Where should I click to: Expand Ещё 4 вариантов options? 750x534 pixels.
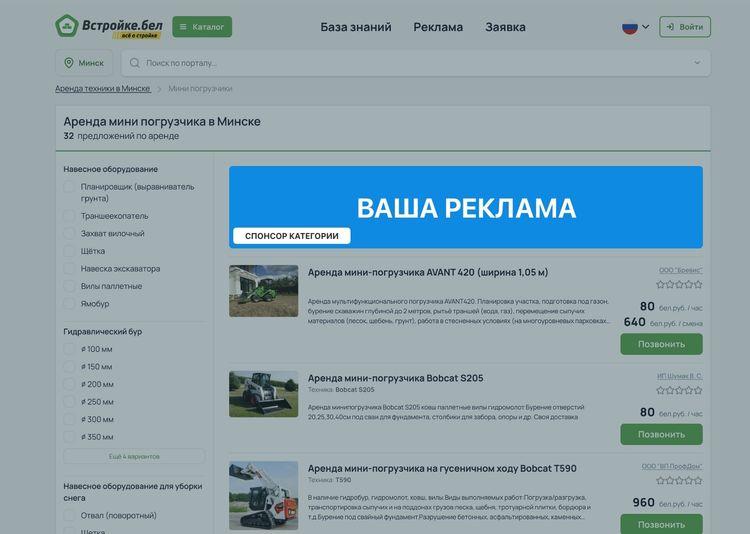[134, 456]
